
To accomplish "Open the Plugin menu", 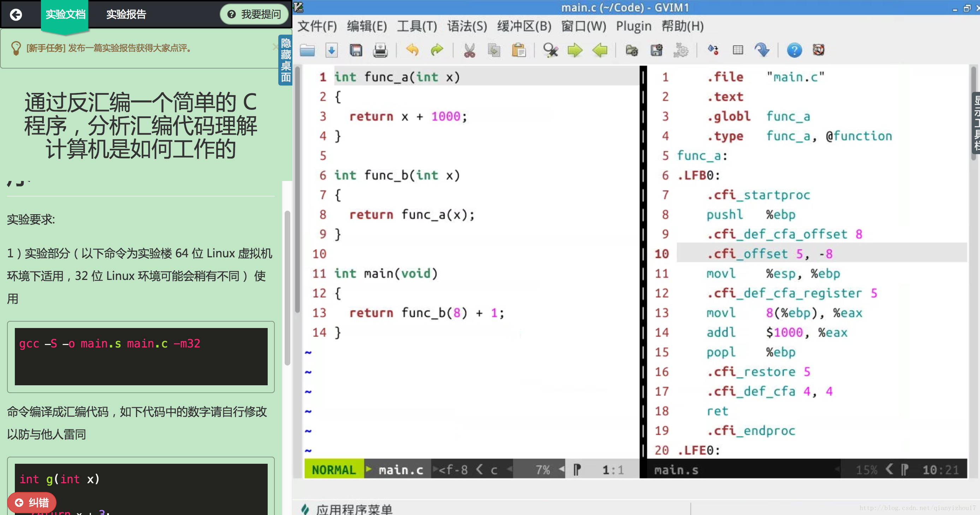I will tap(634, 26).
